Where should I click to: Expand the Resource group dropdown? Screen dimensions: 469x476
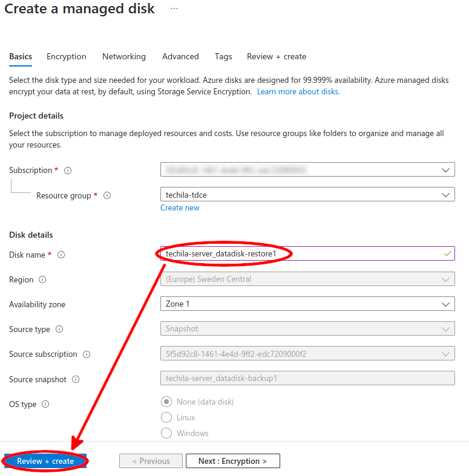click(307, 195)
